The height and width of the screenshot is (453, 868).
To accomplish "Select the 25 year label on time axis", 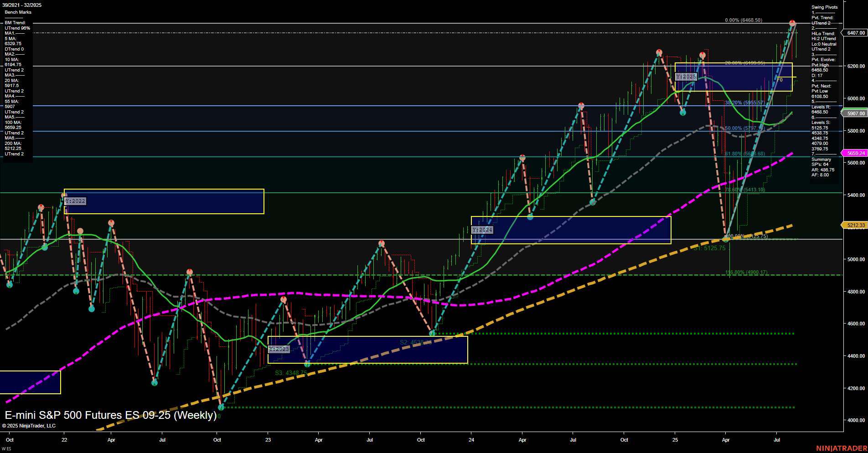I will [675, 440].
